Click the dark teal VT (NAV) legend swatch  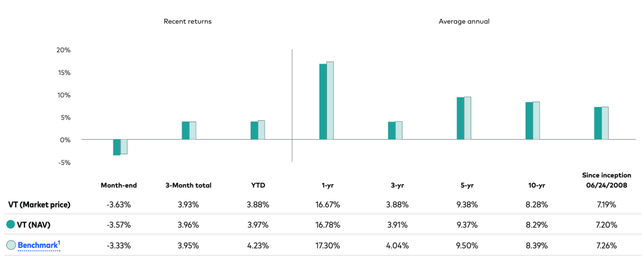pyautogui.click(x=11, y=225)
